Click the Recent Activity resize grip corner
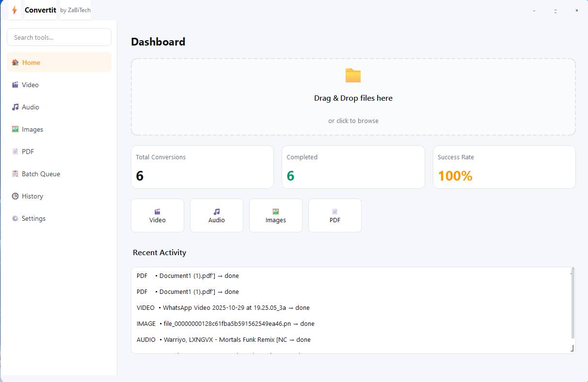Image resolution: width=588 pixels, height=382 pixels. (x=572, y=348)
